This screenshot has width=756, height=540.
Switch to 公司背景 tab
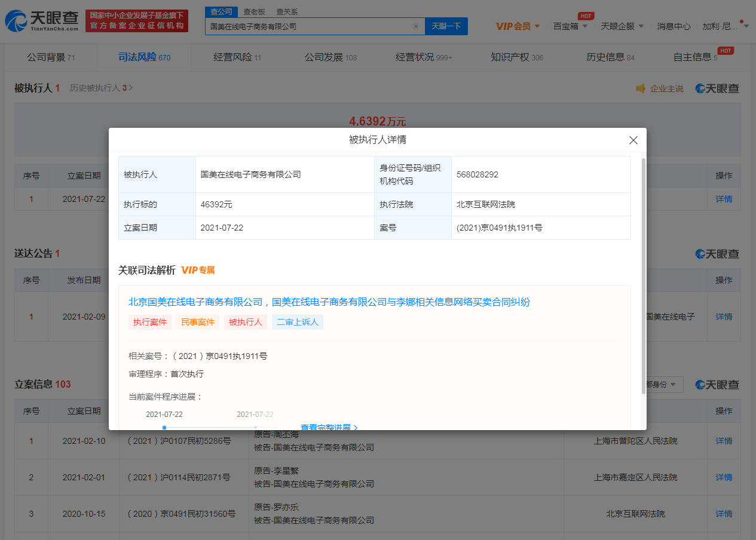50,57
